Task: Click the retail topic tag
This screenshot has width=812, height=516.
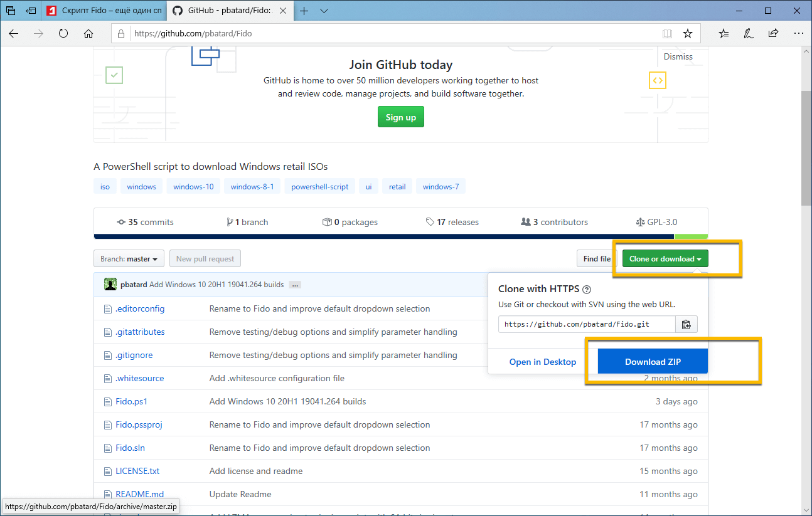Action: (397, 187)
